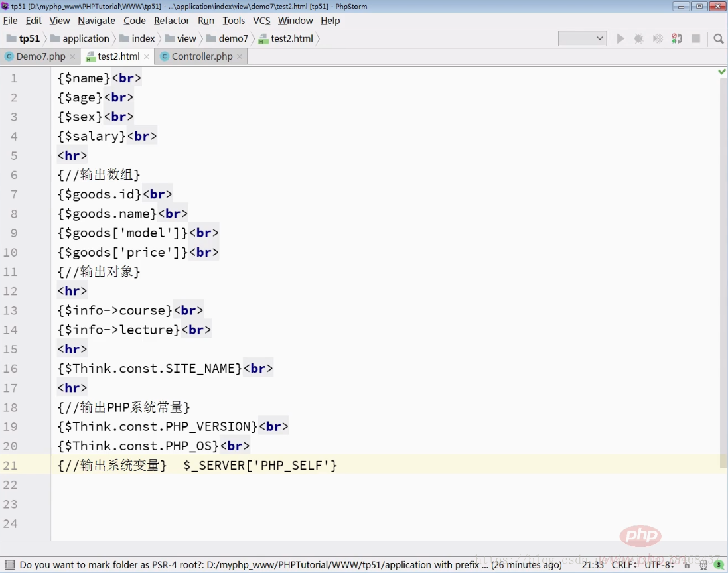Open the event log notification badge

click(719, 566)
